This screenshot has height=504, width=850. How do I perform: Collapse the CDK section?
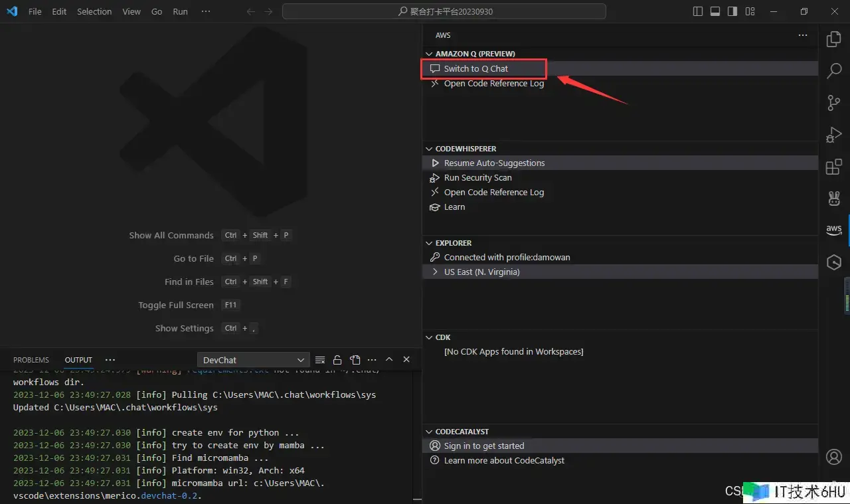(620, 337)
